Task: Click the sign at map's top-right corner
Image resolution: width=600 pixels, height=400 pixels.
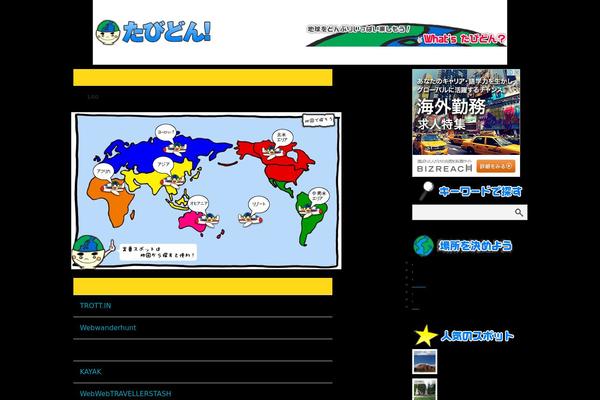Action: click(x=319, y=120)
